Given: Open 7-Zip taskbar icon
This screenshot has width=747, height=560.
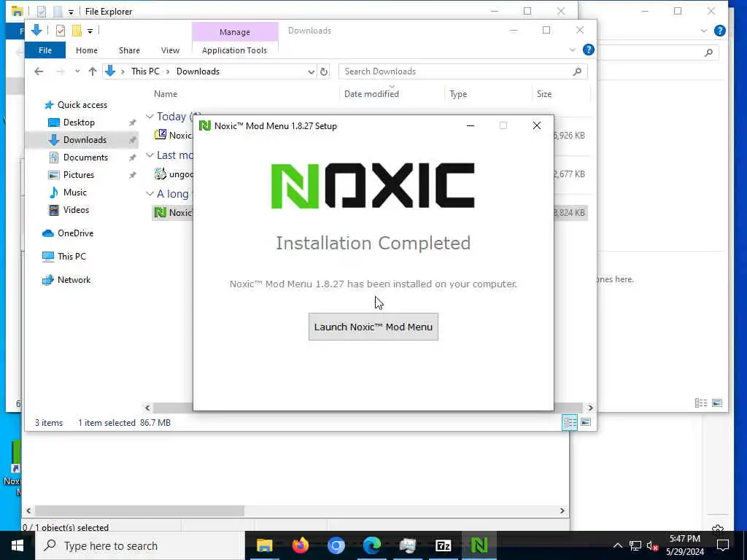Looking at the screenshot, I should tap(444, 545).
